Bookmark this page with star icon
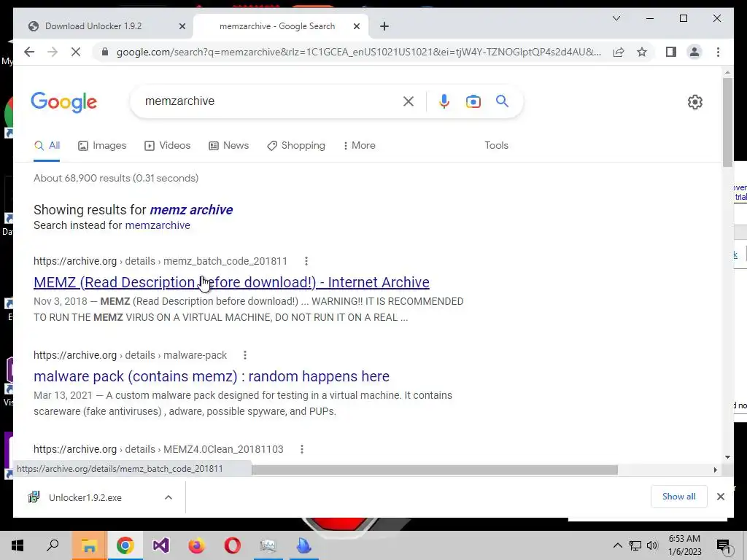This screenshot has height=560, width=747. tap(642, 52)
